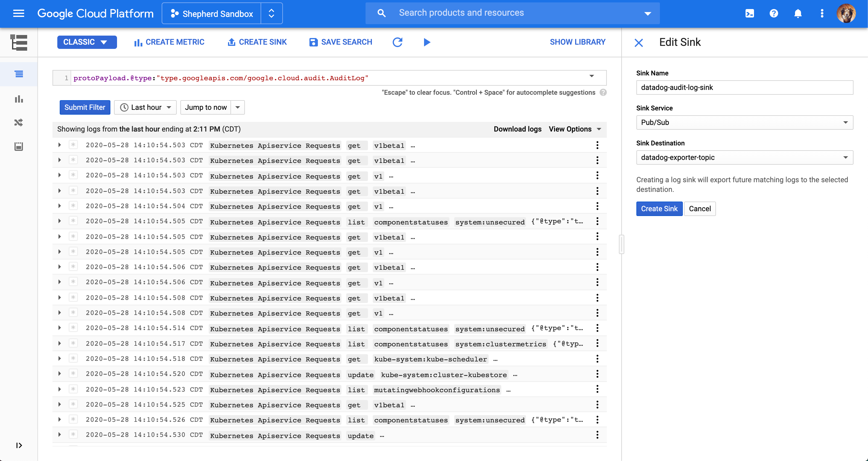Open the View Options menu

[x=574, y=129]
